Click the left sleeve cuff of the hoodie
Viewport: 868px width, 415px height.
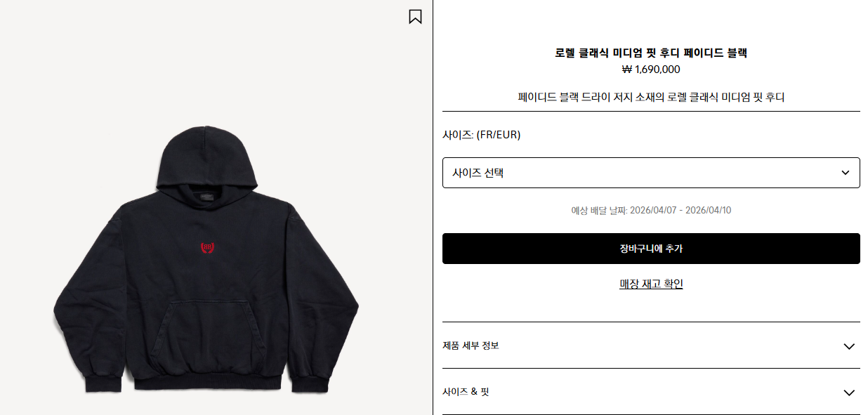(103, 383)
